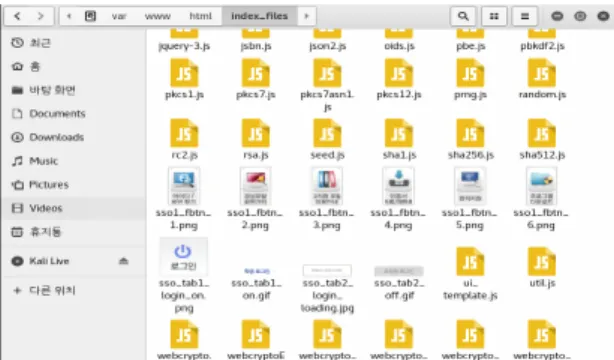Show earlier path segments with left chevron

(69, 16)
